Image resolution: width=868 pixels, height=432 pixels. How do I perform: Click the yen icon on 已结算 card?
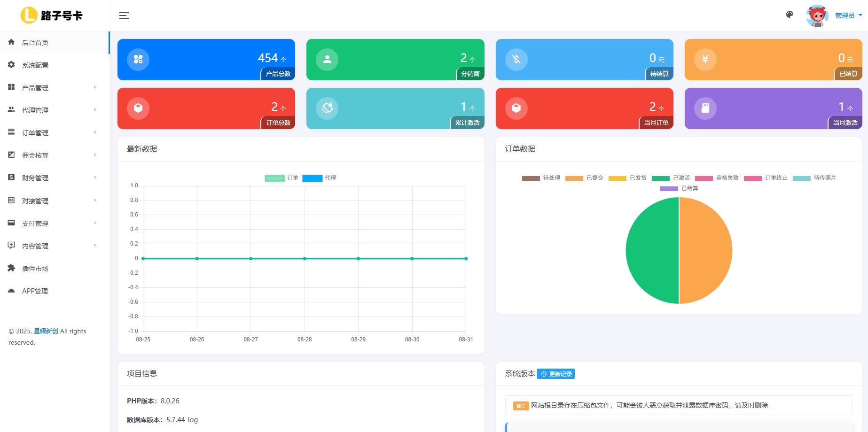point(705,60)
